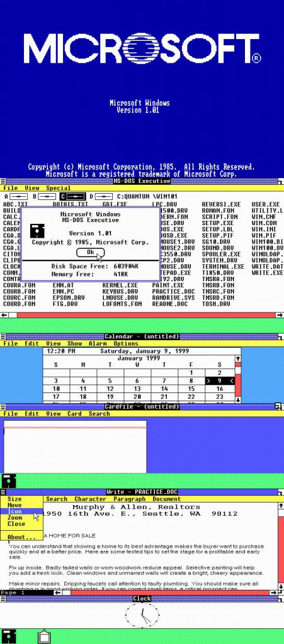This screenshot has width=284, height=644.
Task: Choose Size in Write system menu
Action: click(x=21, y=499)
